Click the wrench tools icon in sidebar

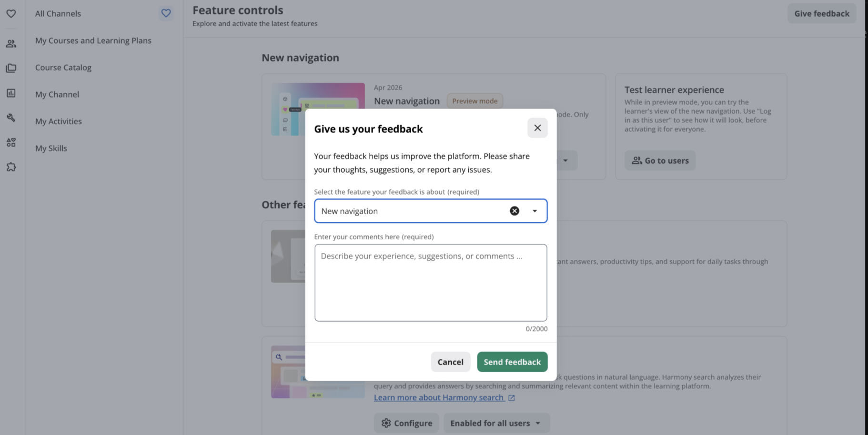(x=11, y=118)
